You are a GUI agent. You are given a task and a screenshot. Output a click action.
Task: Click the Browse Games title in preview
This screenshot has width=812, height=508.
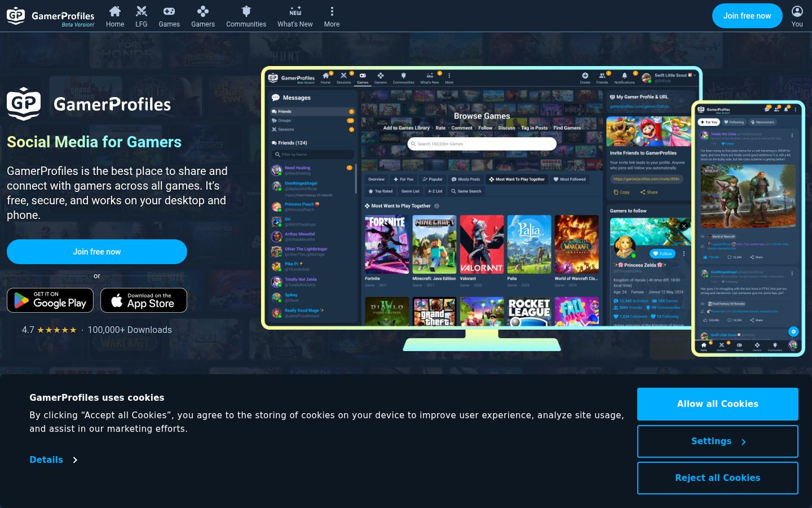click(482, 116)
